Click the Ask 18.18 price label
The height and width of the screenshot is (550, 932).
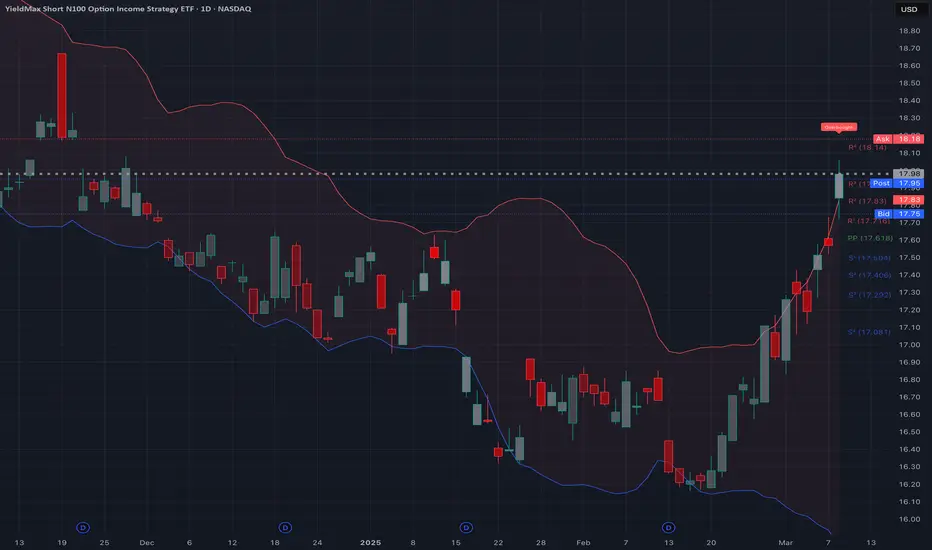[898, 139]
